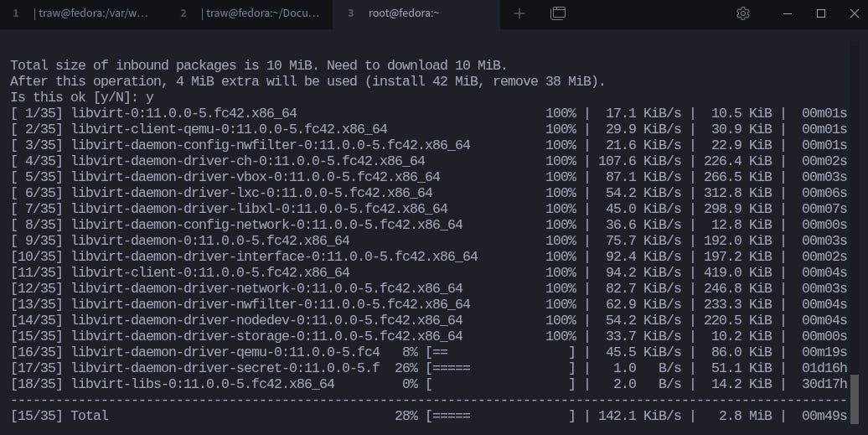Click the 30d17h remaining time

(824, 384)
